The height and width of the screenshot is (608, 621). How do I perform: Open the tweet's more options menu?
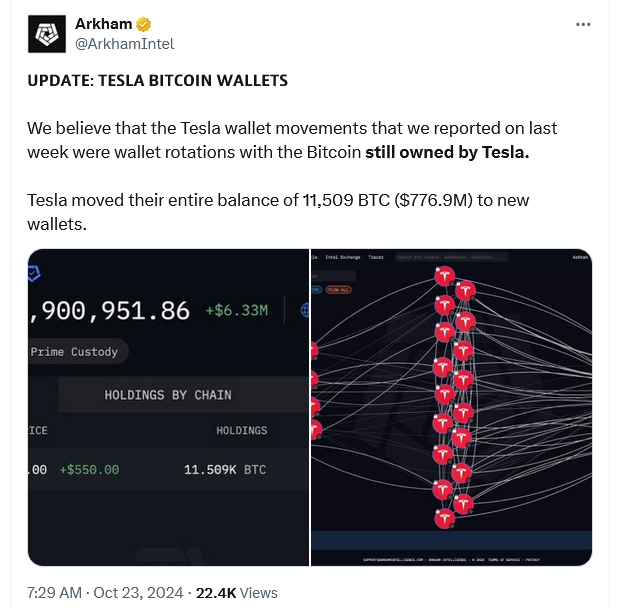(584, 23)
